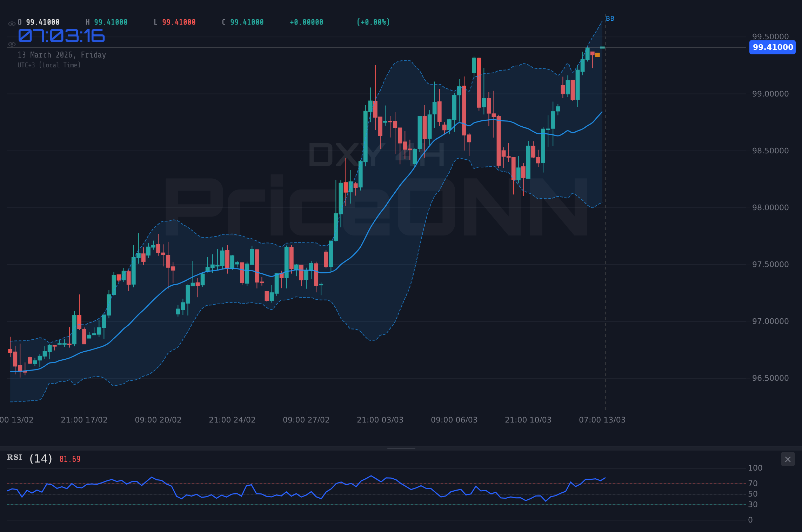Click the 21:00 17/02 time label
Screen dimensions: 802x532
(x=84, y=420)
